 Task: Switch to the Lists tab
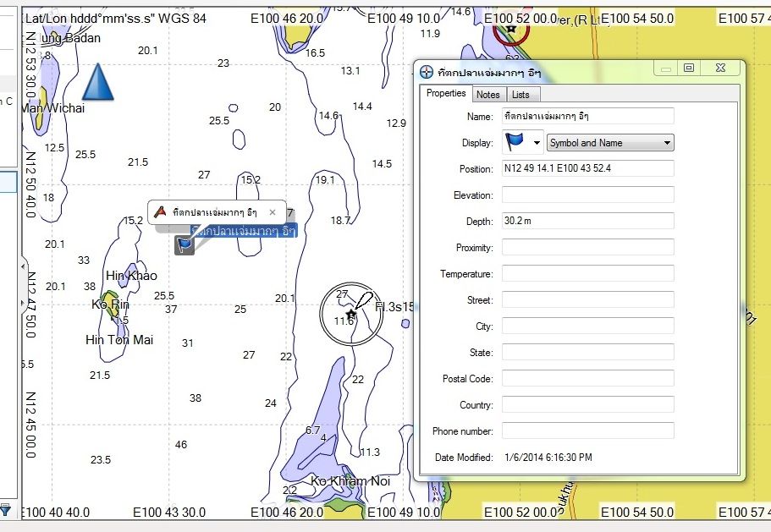pyautogui.click(x=520, y=95)
